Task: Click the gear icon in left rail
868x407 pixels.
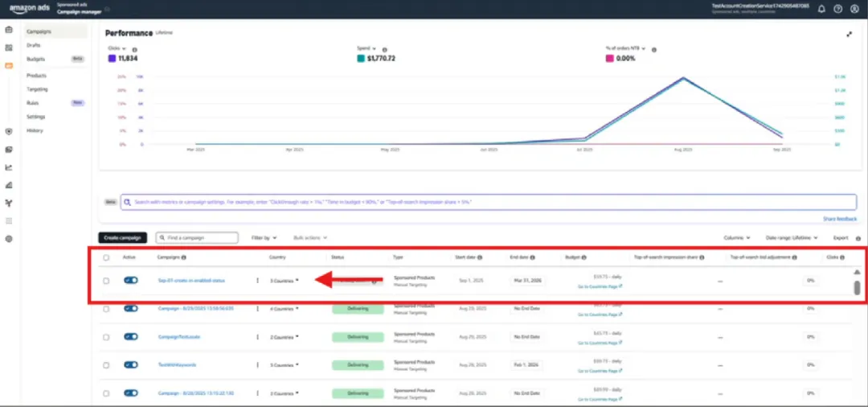Action: pyautogui.click(x=9, y=239)
